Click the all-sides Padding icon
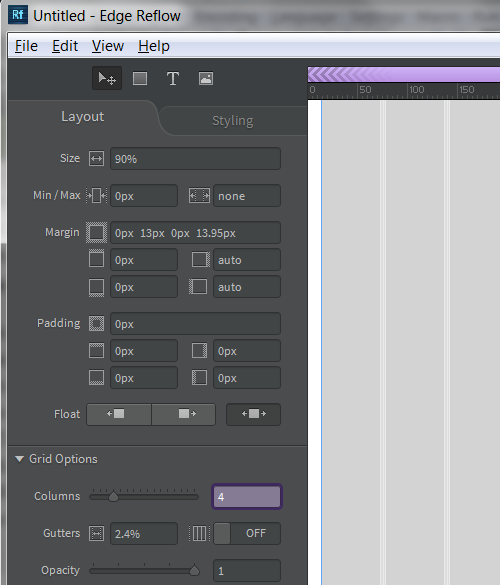The width and height of the screenshot is (500, 585). (x=97, y=323)
